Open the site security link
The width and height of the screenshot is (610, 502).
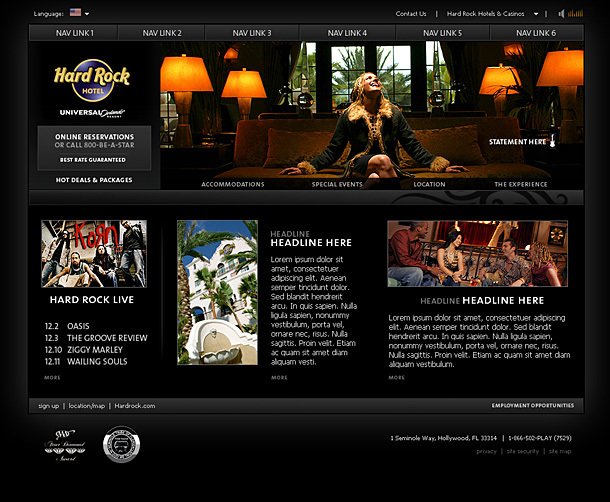(x=522, y=451)
